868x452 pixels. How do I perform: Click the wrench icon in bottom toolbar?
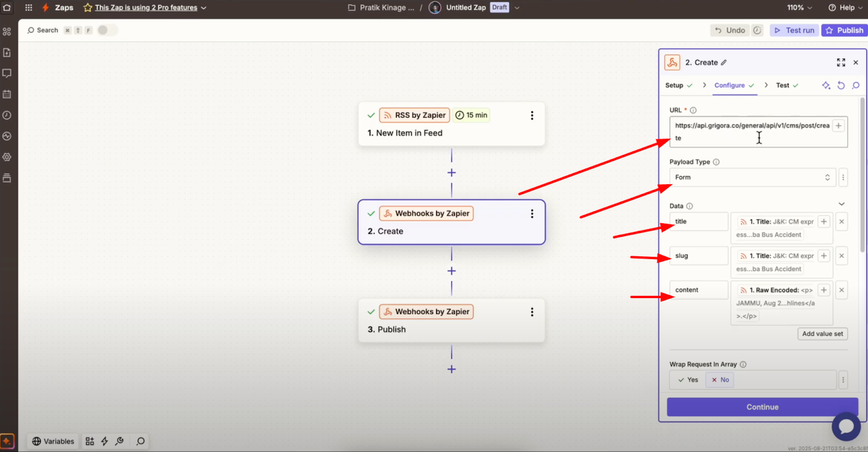pos(120,441)
